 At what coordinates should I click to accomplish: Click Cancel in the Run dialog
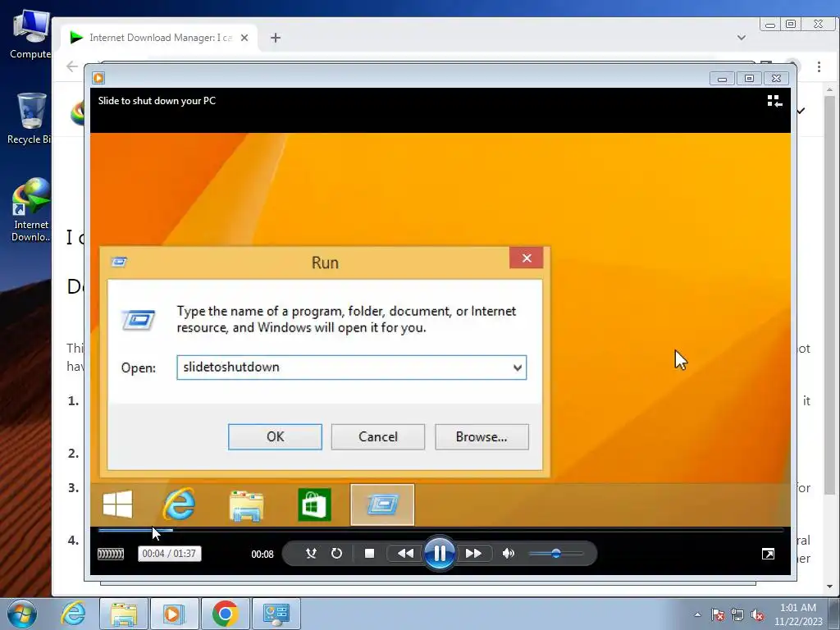(377, 436)
